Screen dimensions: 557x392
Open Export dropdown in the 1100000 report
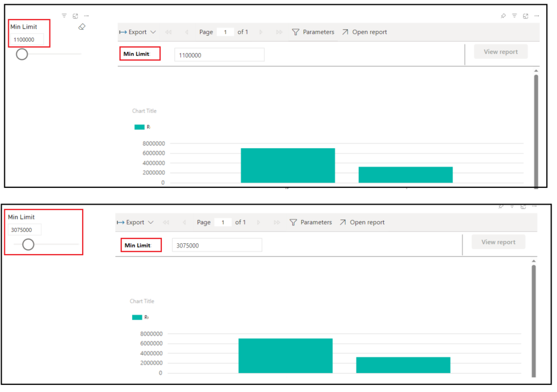click(x=137, y=32)
